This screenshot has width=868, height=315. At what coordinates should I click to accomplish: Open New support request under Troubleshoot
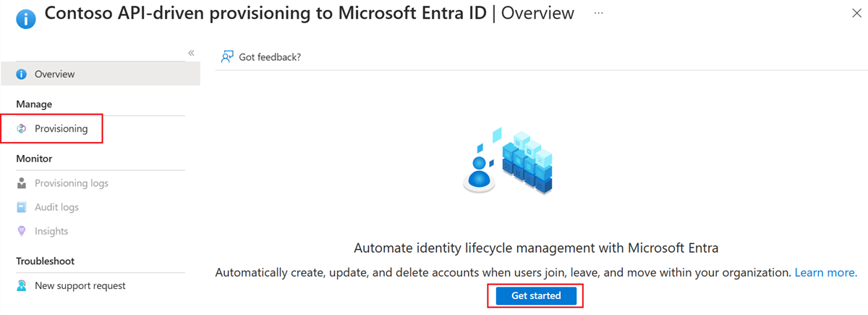pyautogui.click(x=80, y=286)
